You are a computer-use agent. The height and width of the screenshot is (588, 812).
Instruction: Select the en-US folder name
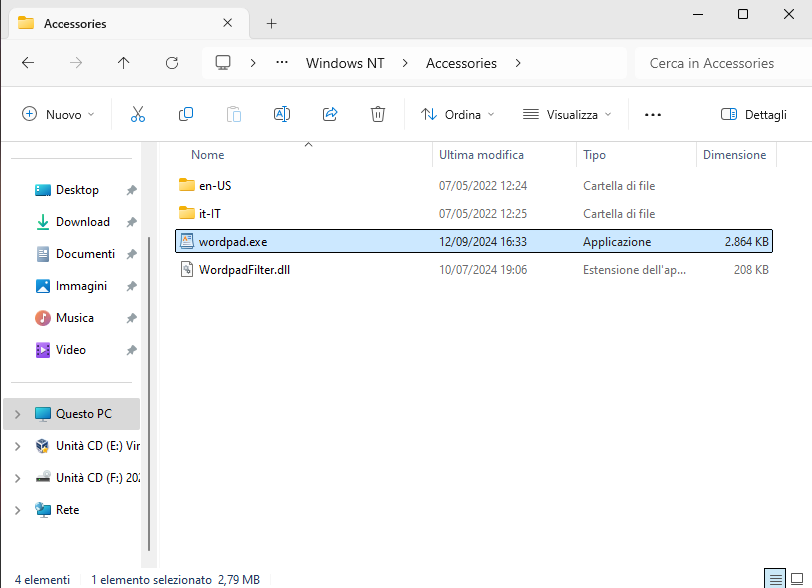pyautogui.click(x=215, y=185)
